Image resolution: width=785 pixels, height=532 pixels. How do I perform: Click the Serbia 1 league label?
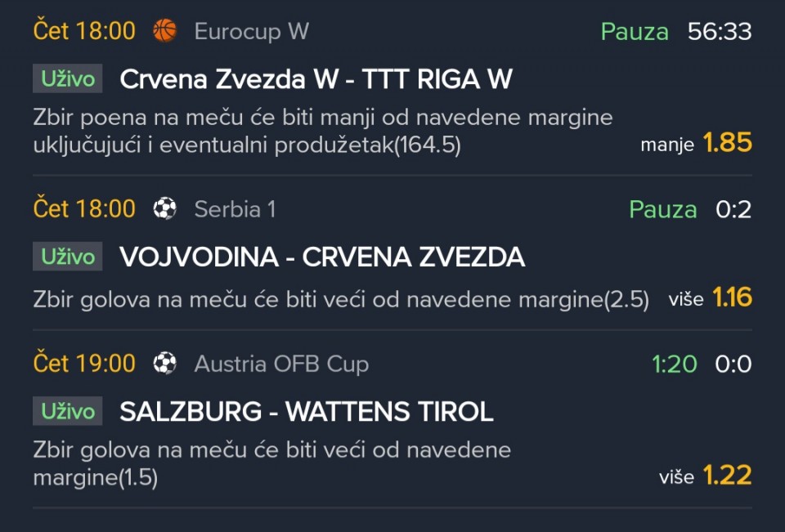pos(235,210)
